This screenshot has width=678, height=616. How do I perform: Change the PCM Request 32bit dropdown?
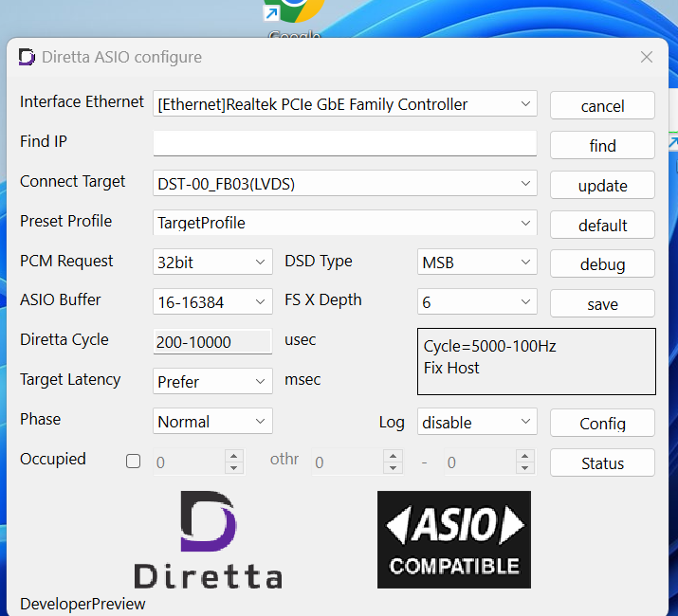pyautogui.click(x=212, y=262)
